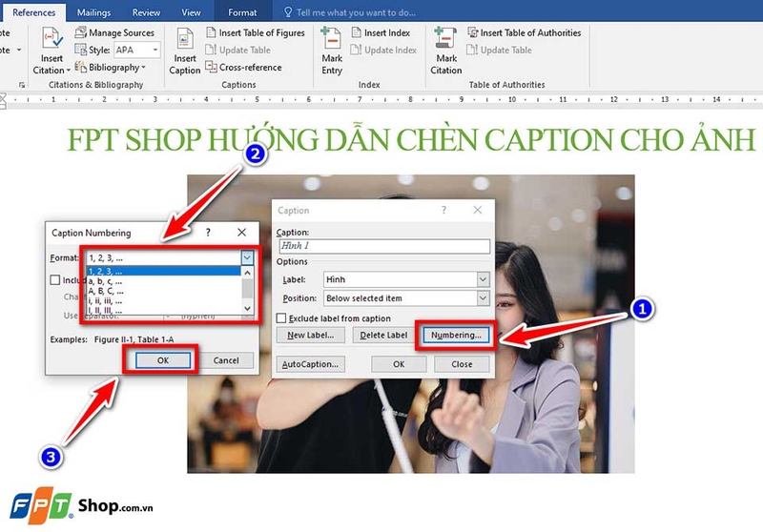The height and width of the screenshot is (532, 763).
Task: Expand the Position dropdown in Caption dialog
Action: click(x=483, y=298)
